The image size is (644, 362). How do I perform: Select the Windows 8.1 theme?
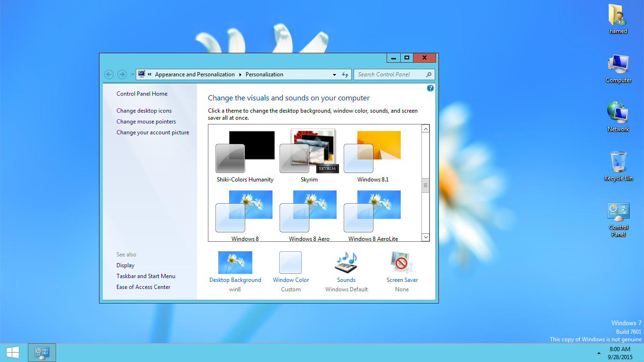tap(373, 156)
